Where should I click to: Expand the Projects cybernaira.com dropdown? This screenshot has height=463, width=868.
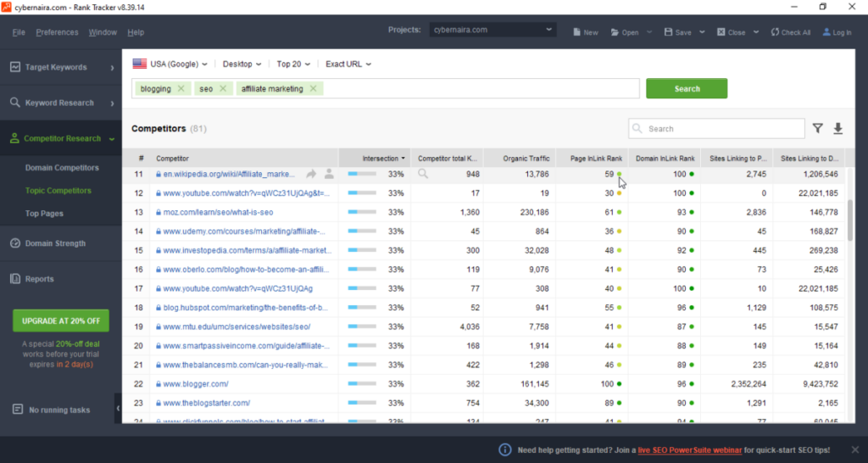pyautogui.click(x=492, y=30)
